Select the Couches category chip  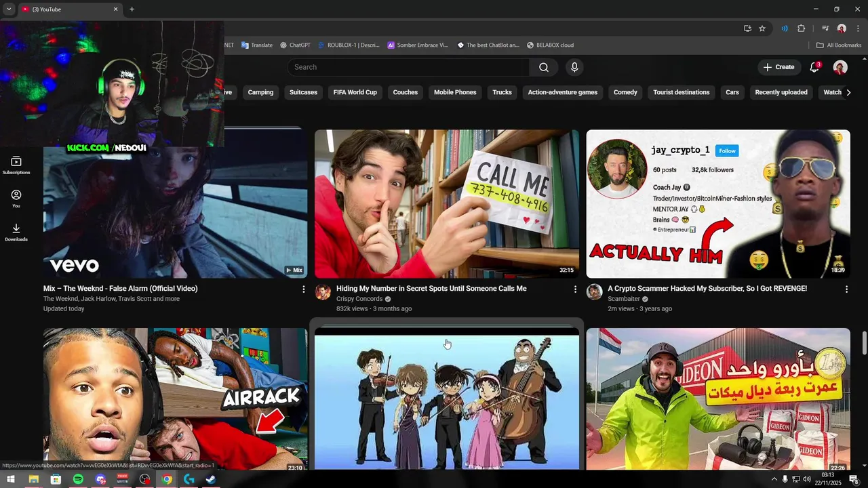(x=406, y=92)
